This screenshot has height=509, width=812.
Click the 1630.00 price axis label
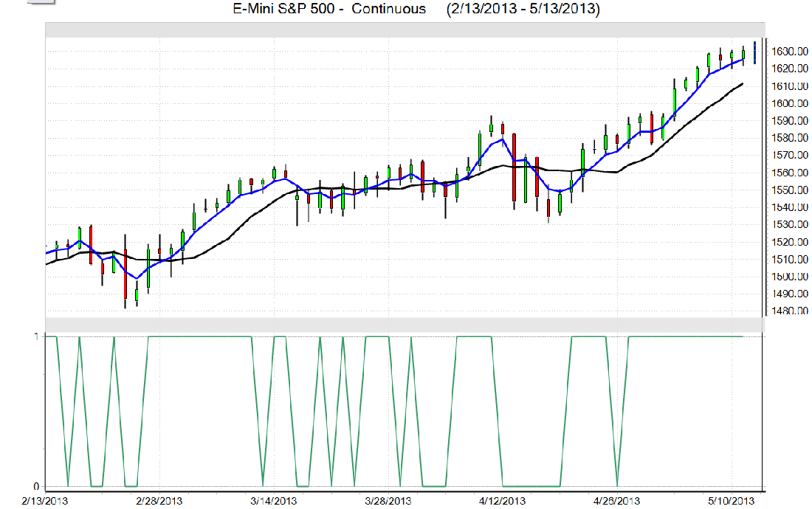(x=790, y=52)
